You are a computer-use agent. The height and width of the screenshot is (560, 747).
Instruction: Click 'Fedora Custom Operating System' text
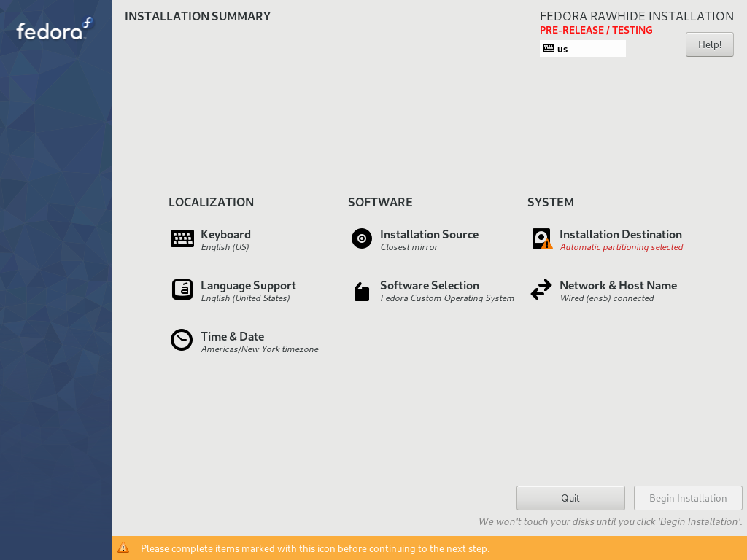point(447,298)
